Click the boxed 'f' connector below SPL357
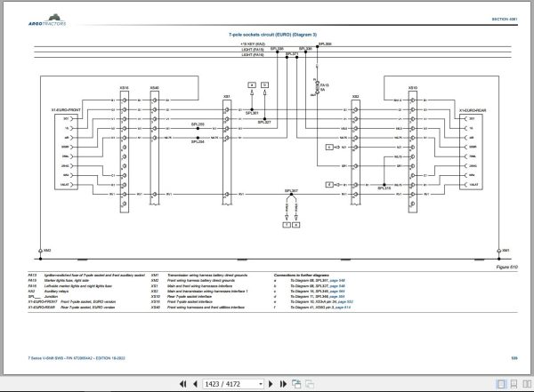The width and height of the screenshot is (534, 392). pos(287,225)
